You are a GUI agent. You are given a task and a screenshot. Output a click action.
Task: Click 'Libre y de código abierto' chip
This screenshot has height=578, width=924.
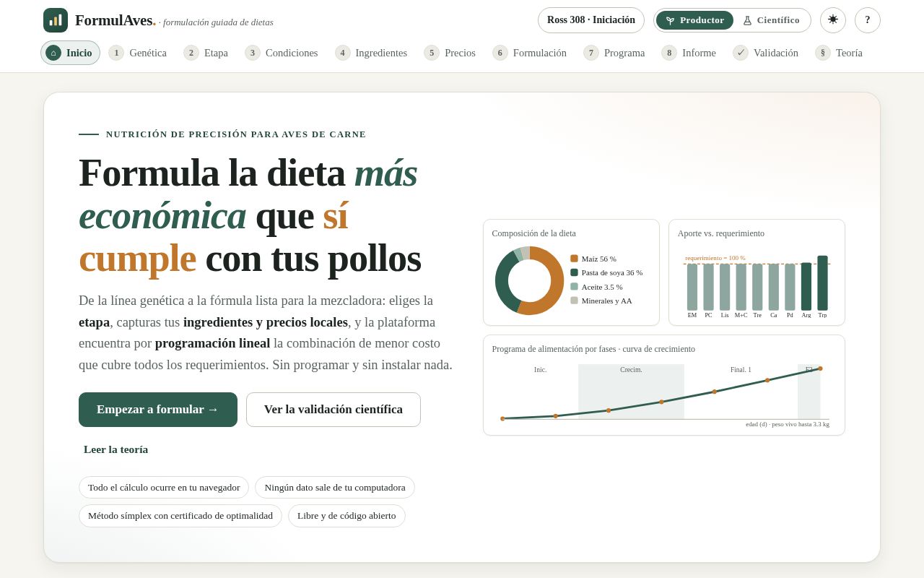click(x=346, y=516)
